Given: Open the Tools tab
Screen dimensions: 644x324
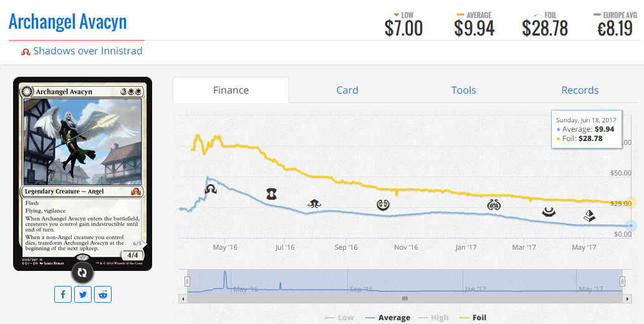Looking at the screenshot, I should 463,90.
